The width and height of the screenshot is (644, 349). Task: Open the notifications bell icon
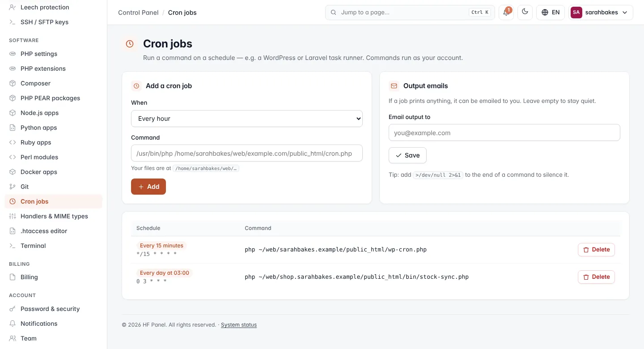506,13
